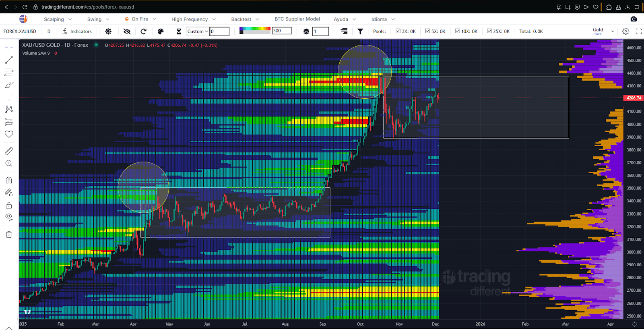Viewport: 644px width, 330px height.
Task: Click the Gold Save layout button
Action: [598, 31]
